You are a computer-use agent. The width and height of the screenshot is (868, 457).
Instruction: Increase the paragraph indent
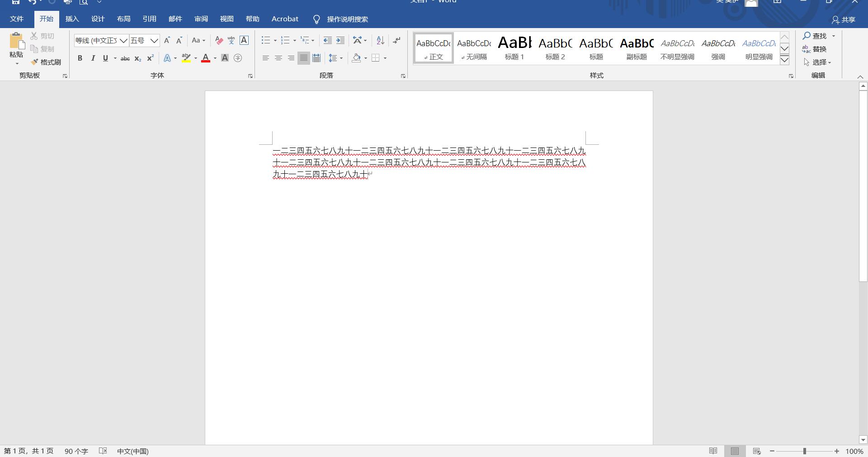tap(340, 40)
